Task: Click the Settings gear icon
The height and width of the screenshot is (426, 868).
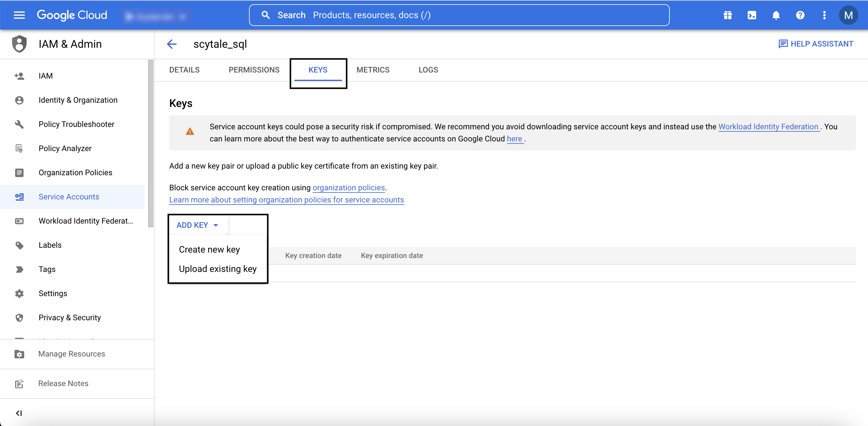Action: tap(19, 293)
